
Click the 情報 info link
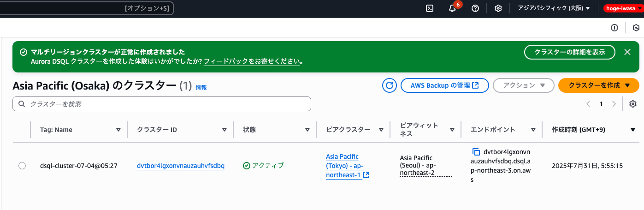201,87
